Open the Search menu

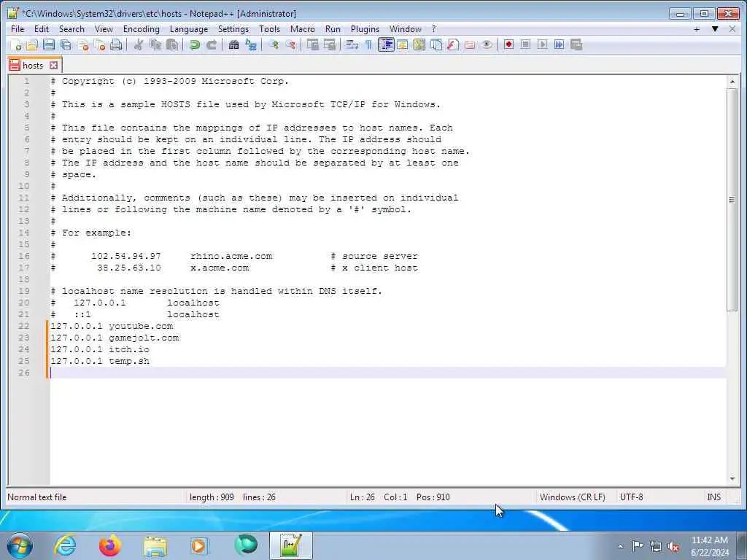coord(71,29)
